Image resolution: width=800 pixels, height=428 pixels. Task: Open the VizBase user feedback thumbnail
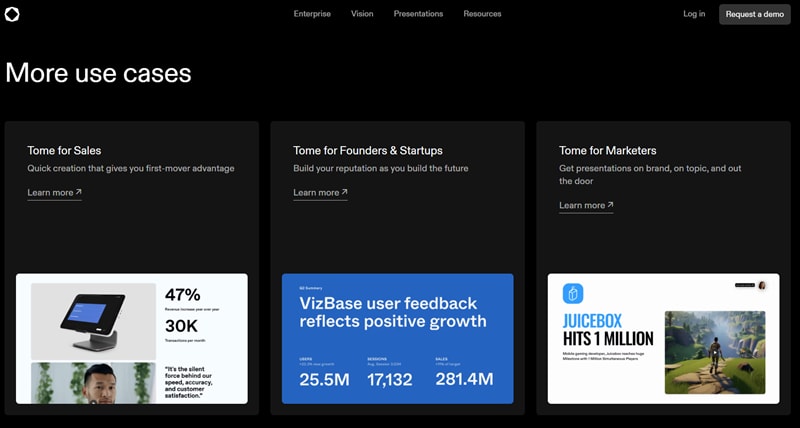click(x=397, y=339)
